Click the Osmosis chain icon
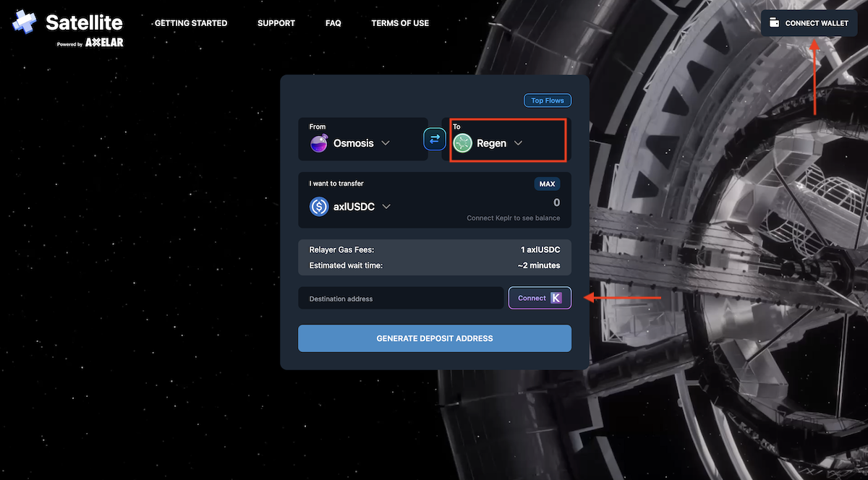868x480 pixels. coord(319,143)
